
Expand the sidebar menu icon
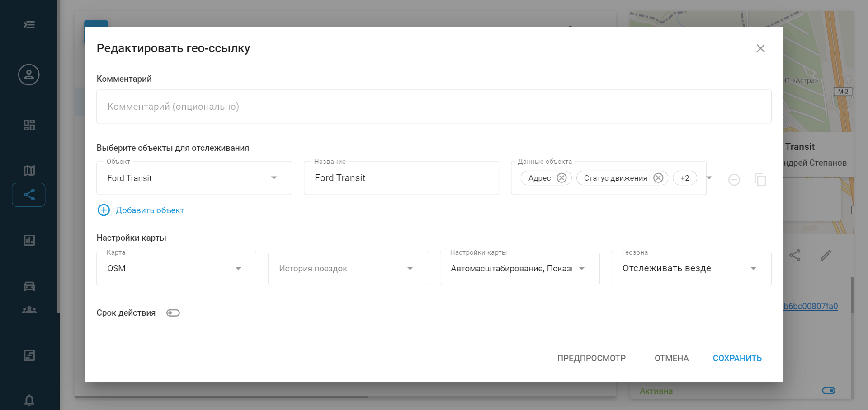click(29, 25)
